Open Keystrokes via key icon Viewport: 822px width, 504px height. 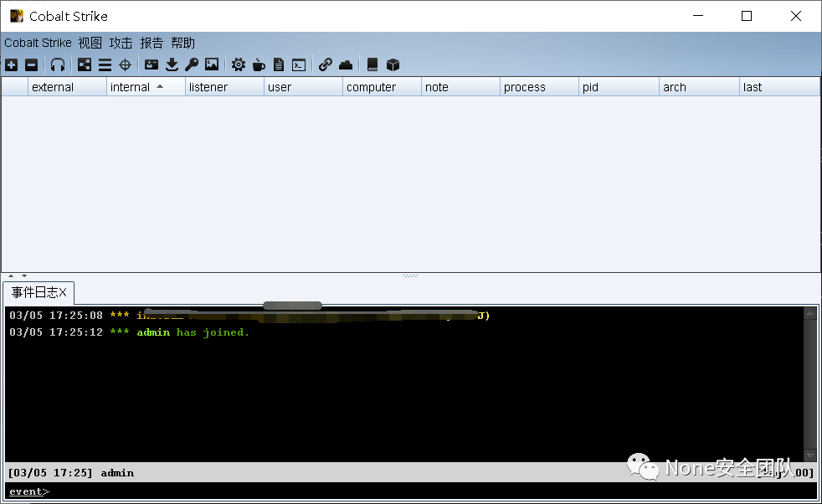click(x=192, y=65)
